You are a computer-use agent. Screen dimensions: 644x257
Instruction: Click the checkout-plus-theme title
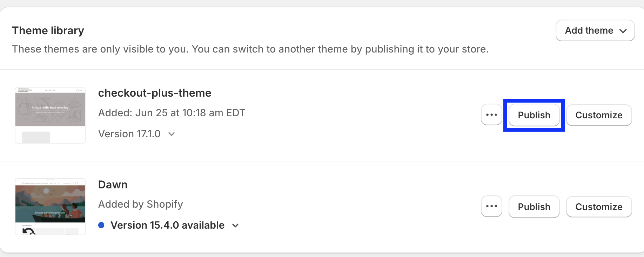pyautogui.click(x=155, y=93)
